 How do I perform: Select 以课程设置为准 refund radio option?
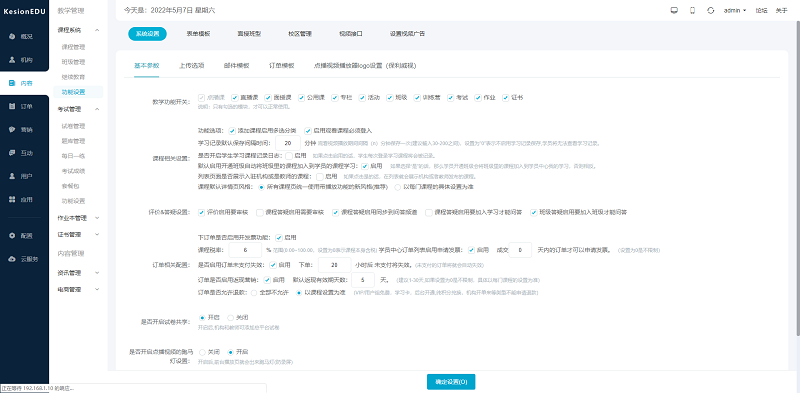[x=298, y=292]
